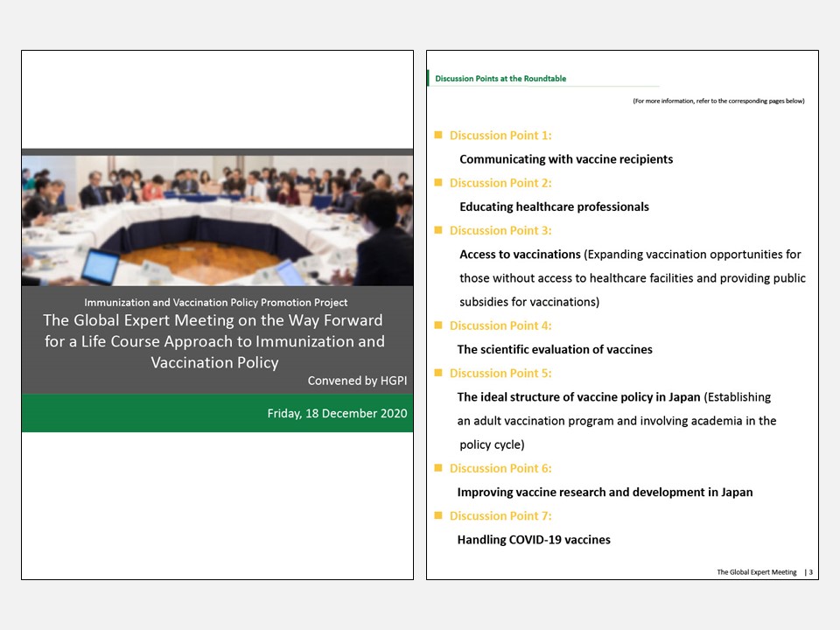Click the 'Discussion Point 6:' heading

[x=500, y=468]
